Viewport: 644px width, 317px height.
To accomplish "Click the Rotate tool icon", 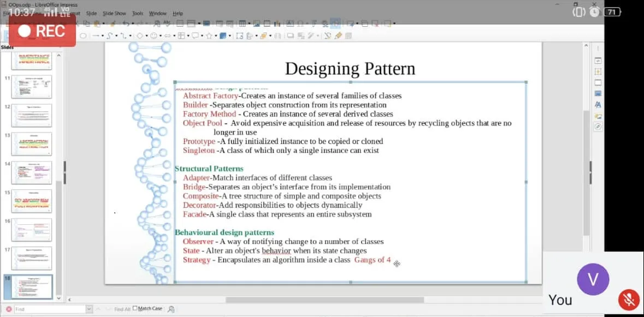I will pyautogui.click(x=239, y=36).
